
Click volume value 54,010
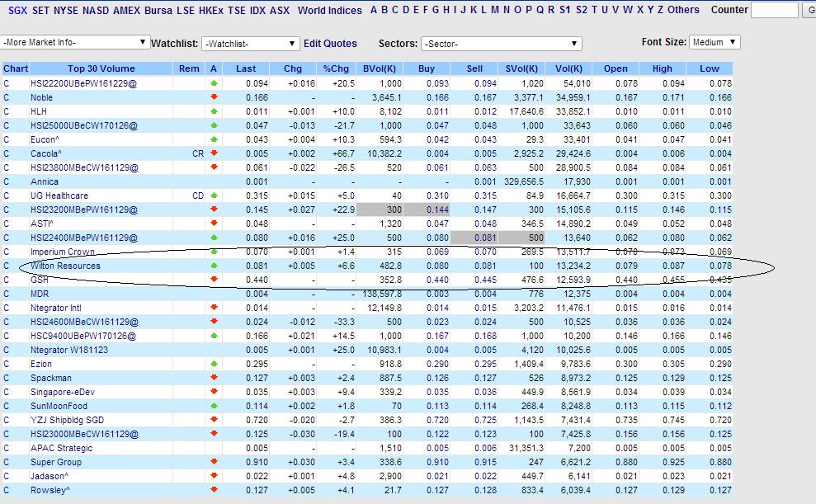pos(577,84)
